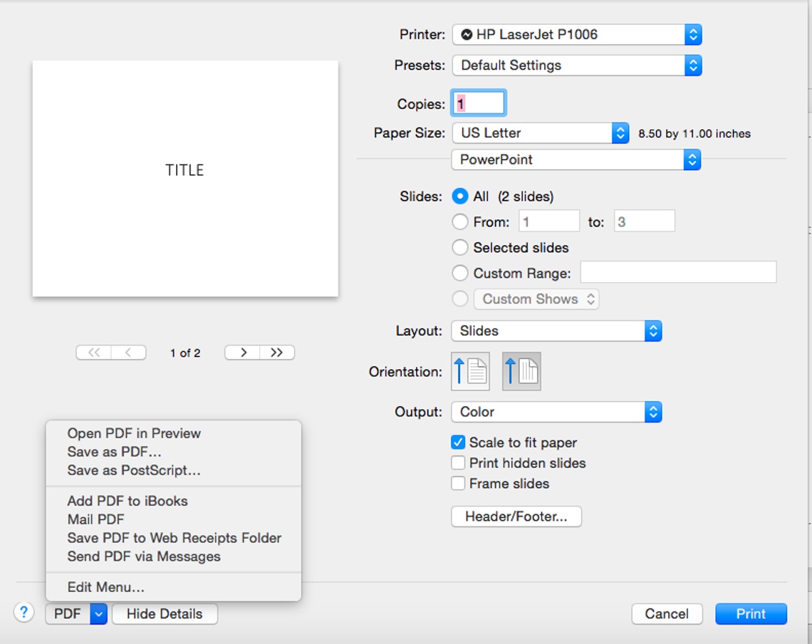Click the Custom Range text field
Viewport: 812px width, 644px height.
pos(678,272)
